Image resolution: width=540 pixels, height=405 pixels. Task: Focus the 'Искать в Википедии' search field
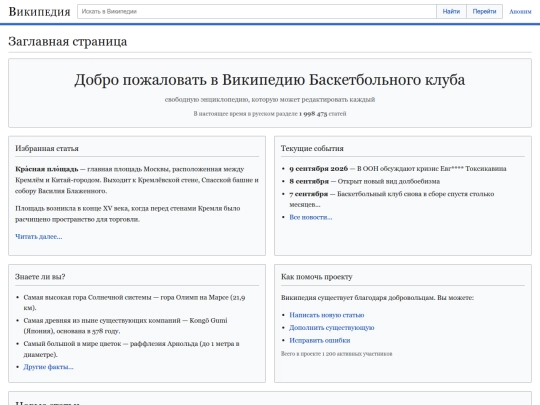tap(257, 11)
